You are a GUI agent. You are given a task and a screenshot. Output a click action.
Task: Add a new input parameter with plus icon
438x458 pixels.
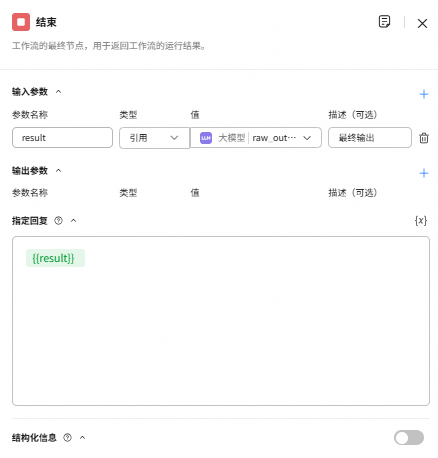pyautogui.click(x=424, y=94)
